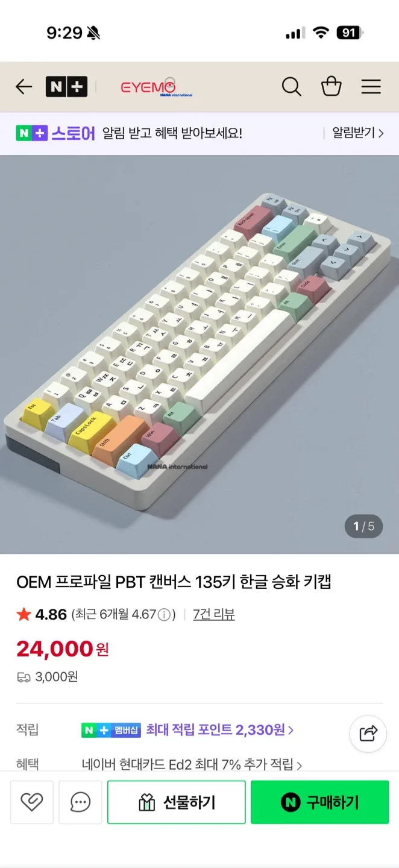Tap the N+ 스토어 notification banner
Viewport: 399px width, 868px height.
tap(199, 133)
